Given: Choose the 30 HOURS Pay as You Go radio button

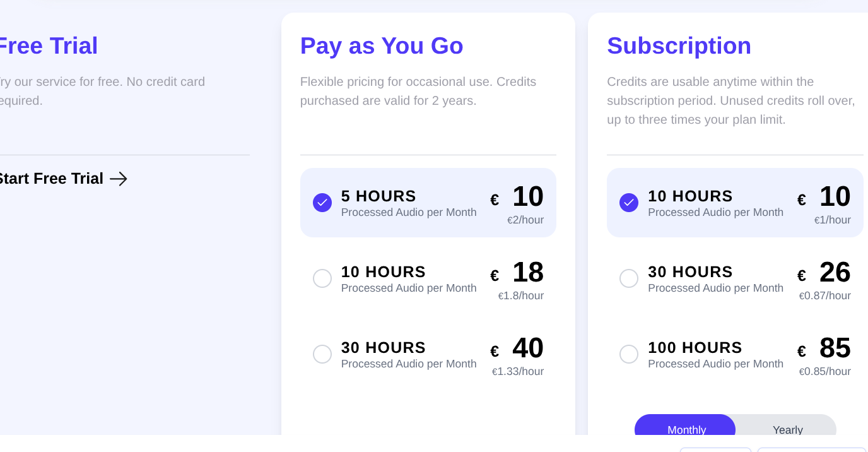Looking at the screenshot, I should point(322,354).
